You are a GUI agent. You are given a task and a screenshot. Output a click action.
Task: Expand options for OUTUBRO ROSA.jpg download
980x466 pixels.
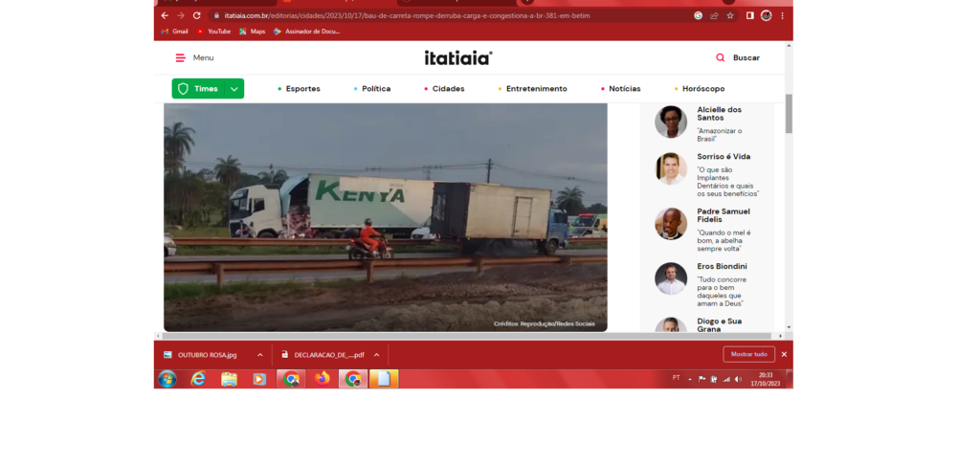pos(260,355)
